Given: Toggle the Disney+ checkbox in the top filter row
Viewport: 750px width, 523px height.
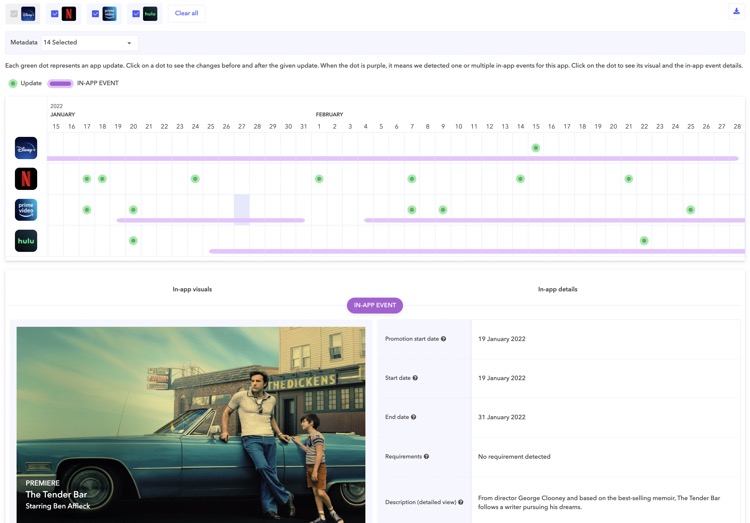Looking at the screenshot, I should pyautogui.click(x=14, y=14).
